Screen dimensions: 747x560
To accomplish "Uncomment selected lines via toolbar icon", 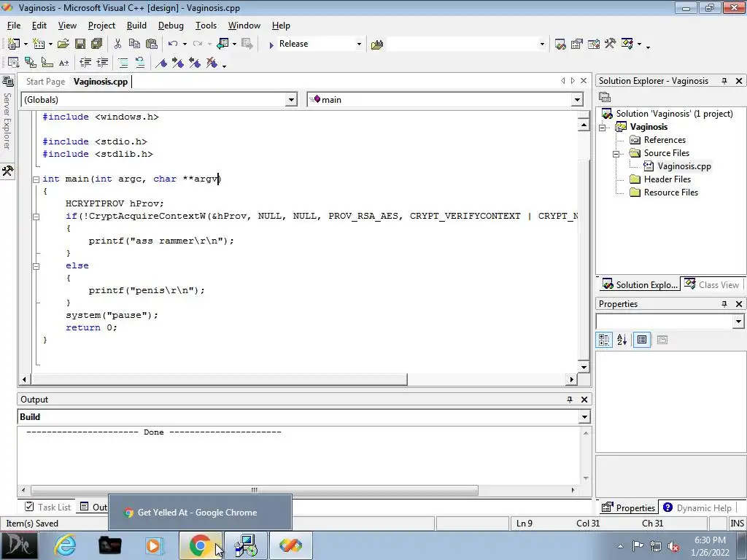I will click(139, 63).
